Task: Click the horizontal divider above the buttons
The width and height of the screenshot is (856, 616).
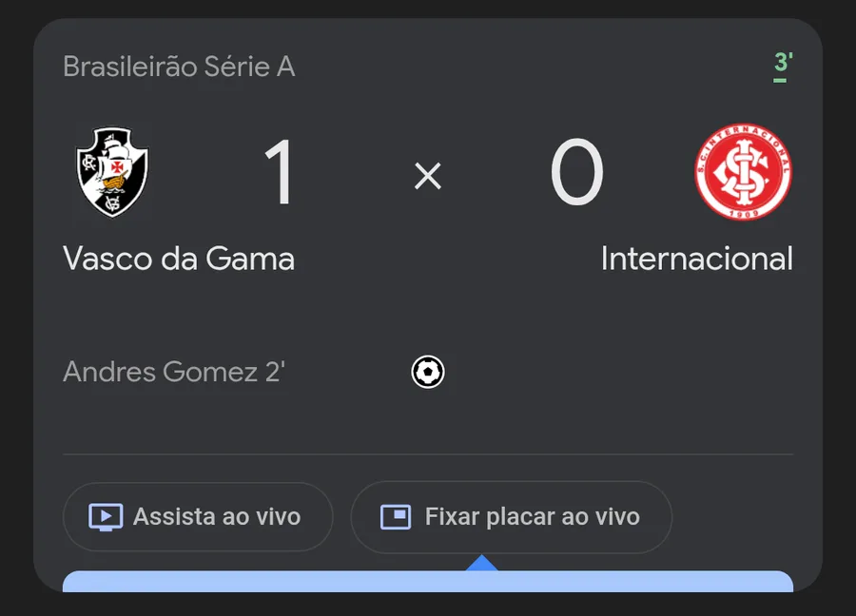Action: (x=428, y=454)
